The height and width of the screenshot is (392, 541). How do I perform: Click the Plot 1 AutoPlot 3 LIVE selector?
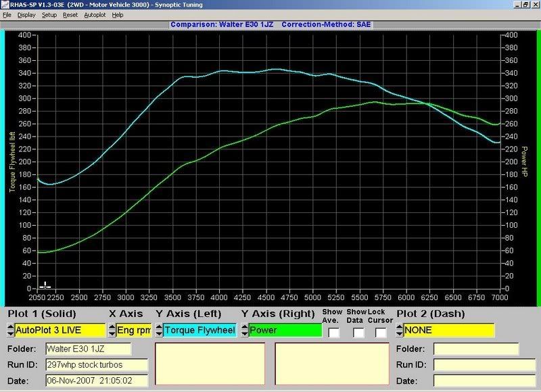[x=60, y=330]
